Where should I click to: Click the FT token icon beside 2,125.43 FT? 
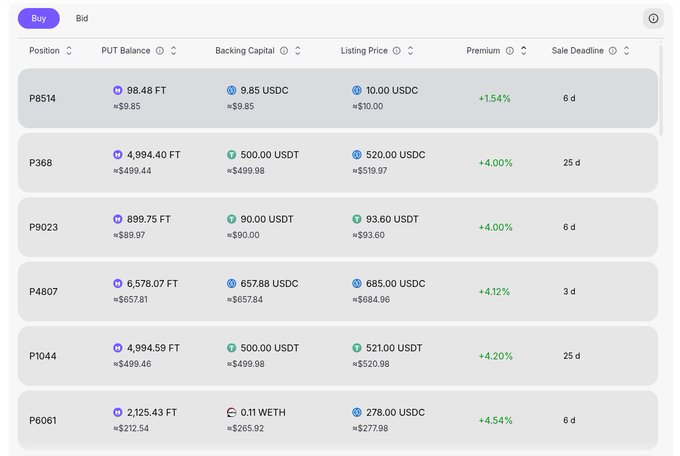coord(118,412)
